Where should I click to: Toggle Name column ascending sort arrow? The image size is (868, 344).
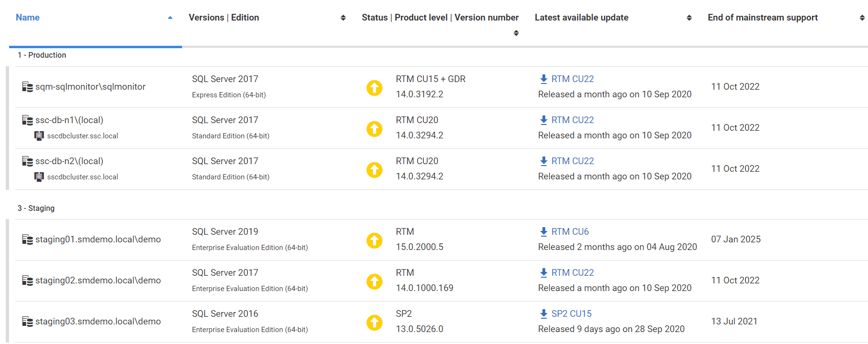[170, 18]
